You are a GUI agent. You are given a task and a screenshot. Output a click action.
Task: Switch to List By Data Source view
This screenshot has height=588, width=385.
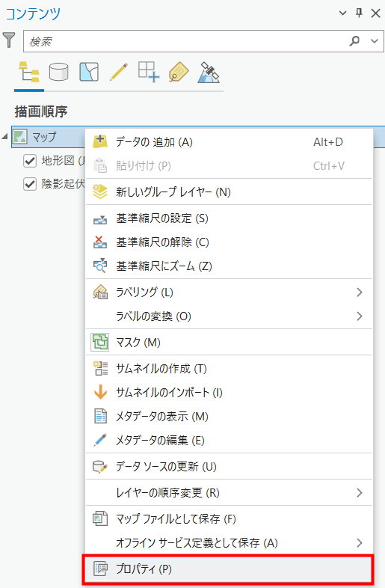click(59, 72)
